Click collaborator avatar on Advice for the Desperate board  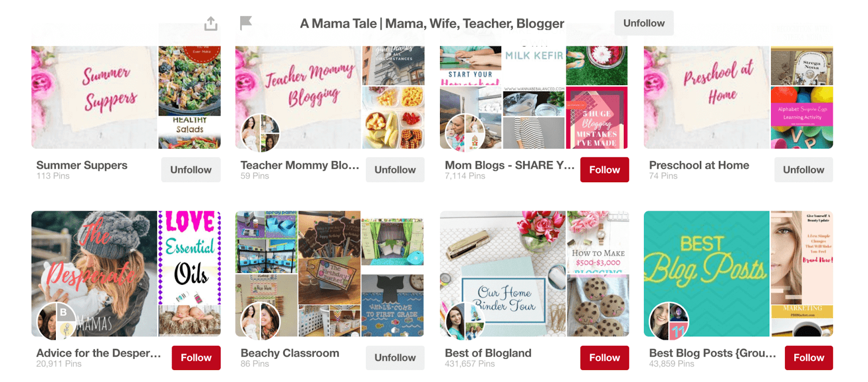tap(56, 321)
